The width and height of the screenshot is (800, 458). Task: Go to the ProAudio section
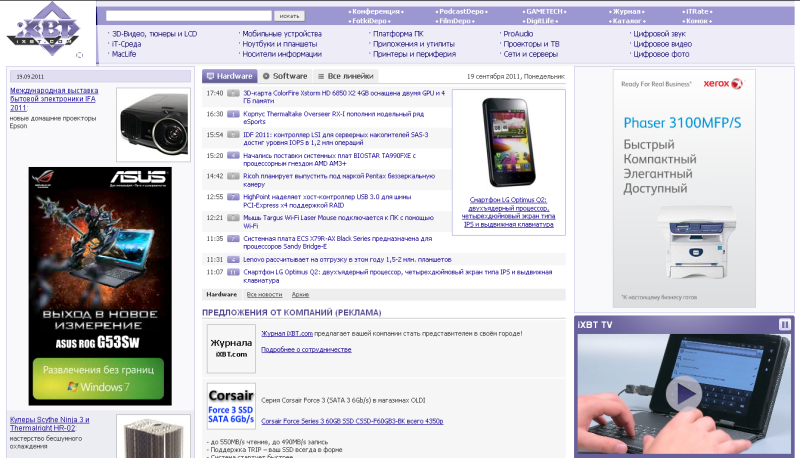pyautogui.click(x=518, y=34)
